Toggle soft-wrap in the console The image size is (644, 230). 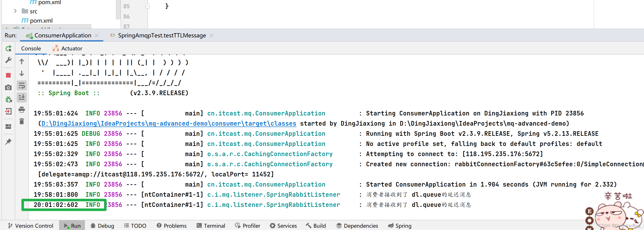pyautogui.click(x=22, y=86)
